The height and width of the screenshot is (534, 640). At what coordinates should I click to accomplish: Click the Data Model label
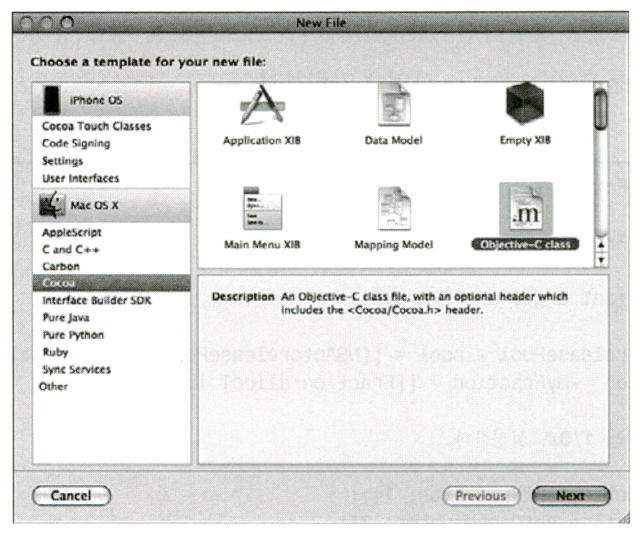click(393, 140)
